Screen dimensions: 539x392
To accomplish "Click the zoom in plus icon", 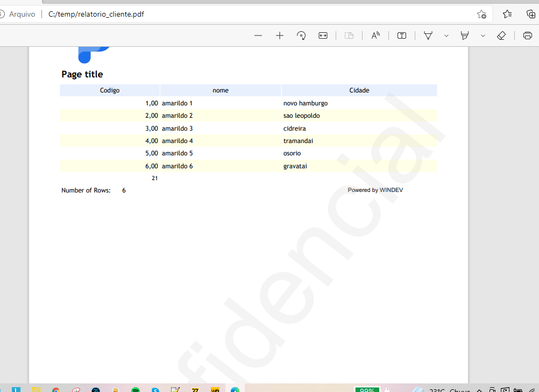I will 280,35.
